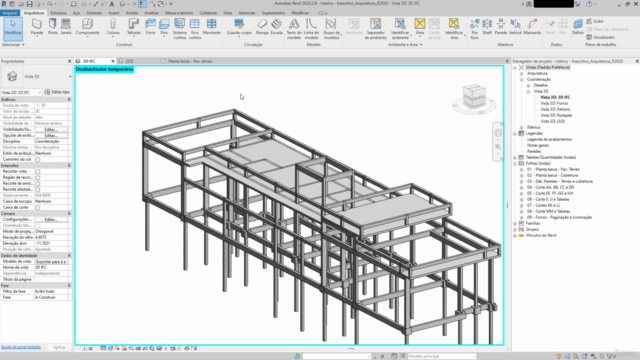Expand the Famílias node in project browser
The image size is (640, 360).
click(515, 224)
